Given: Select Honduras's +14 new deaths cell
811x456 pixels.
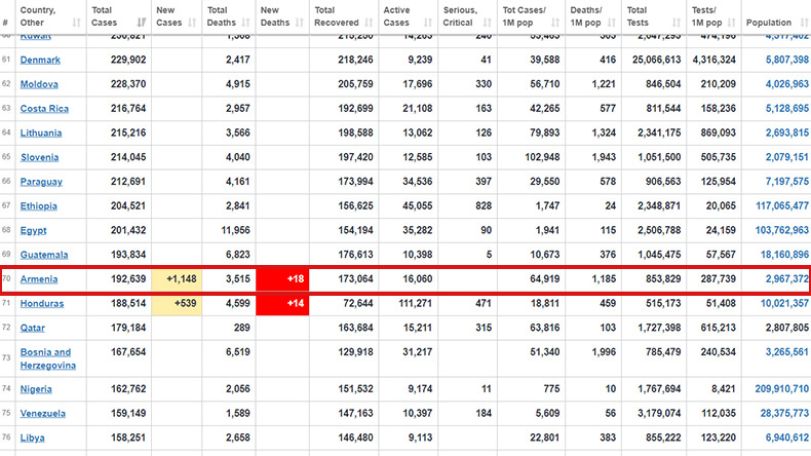Looking at the screenshot, I should click(x=282, y=303).
